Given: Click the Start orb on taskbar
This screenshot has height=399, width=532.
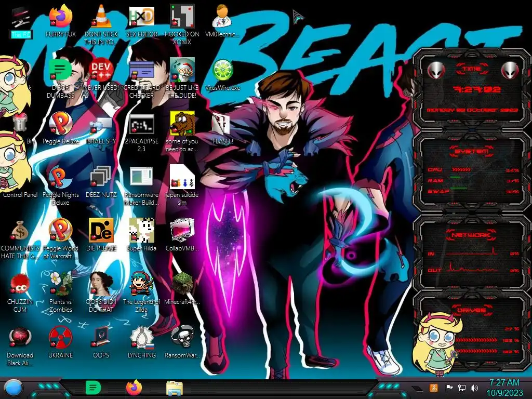Looking at the screenshot, I should click(13, 388).
